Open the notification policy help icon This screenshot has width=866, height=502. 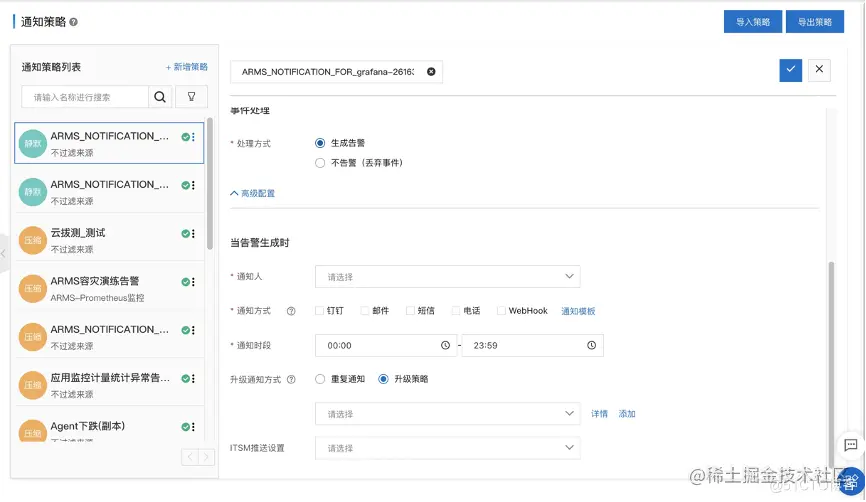point(73,22)
